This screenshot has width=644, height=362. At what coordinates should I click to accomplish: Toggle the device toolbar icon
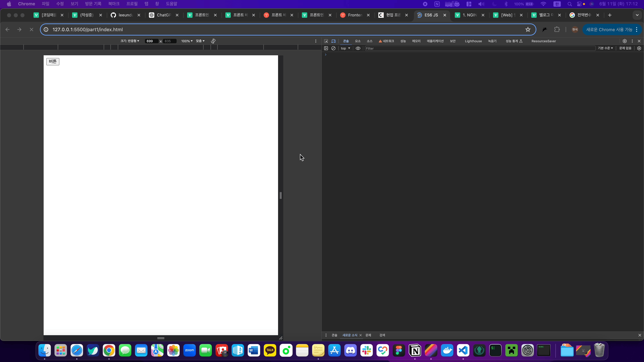334,41
